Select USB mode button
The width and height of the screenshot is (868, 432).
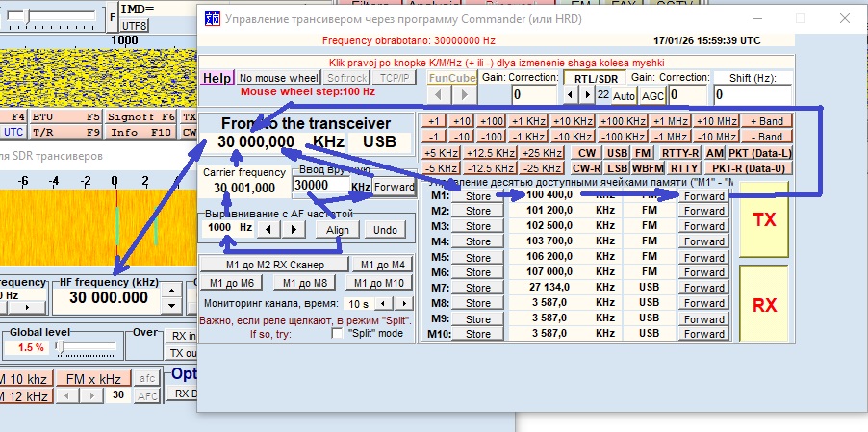point(617,153)
